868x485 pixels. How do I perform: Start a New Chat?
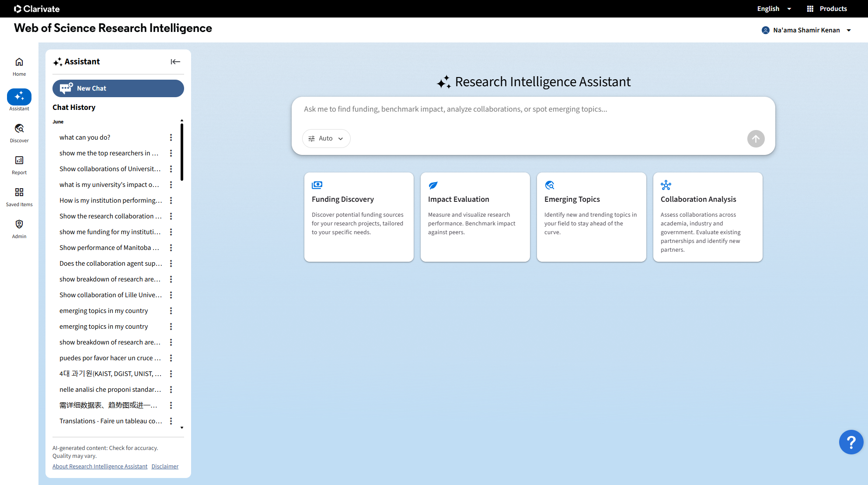tap(118, 88)
